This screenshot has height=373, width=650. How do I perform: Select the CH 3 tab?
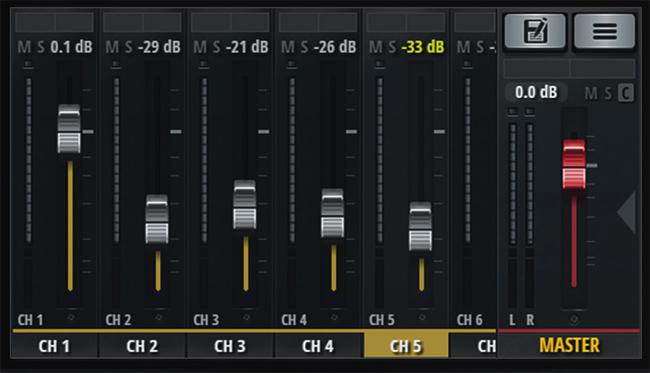230,346
